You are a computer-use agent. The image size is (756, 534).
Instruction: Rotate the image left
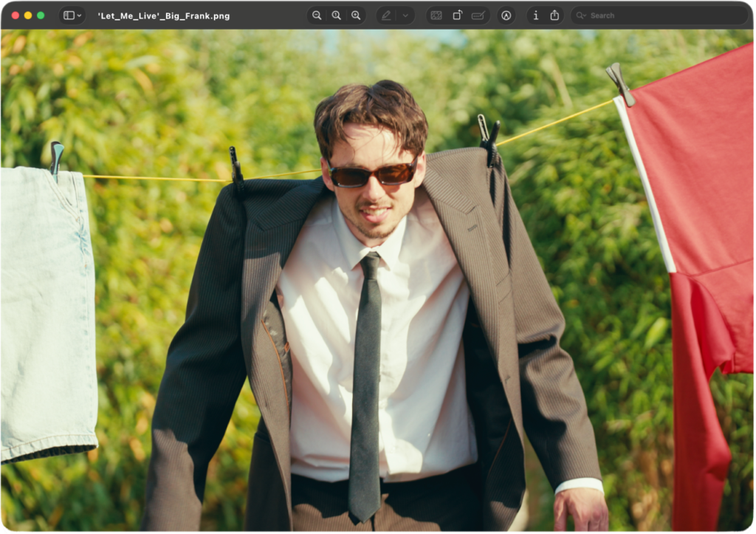tap(457, 16)
